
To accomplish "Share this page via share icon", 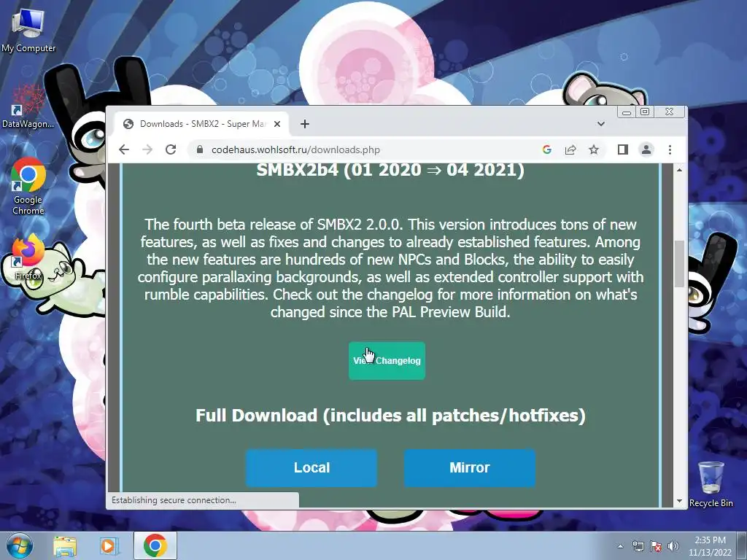I will tap(570, 149).
